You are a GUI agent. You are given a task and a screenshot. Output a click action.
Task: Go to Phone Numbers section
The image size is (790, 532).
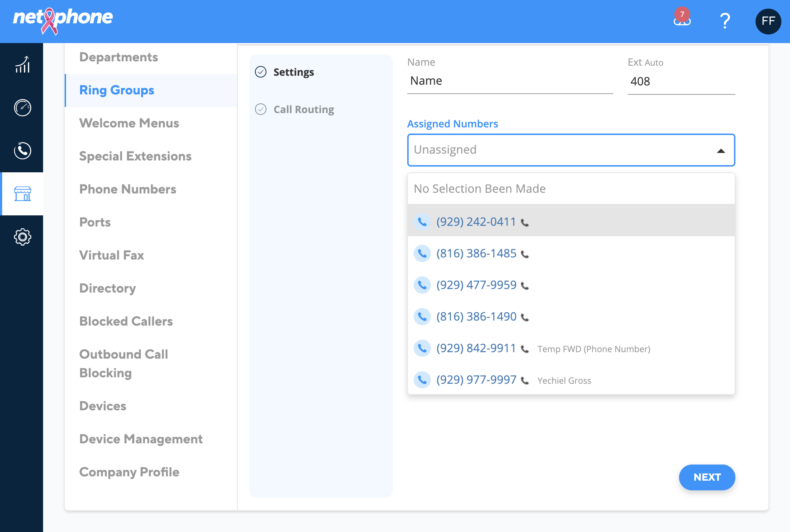pos(128,189)
